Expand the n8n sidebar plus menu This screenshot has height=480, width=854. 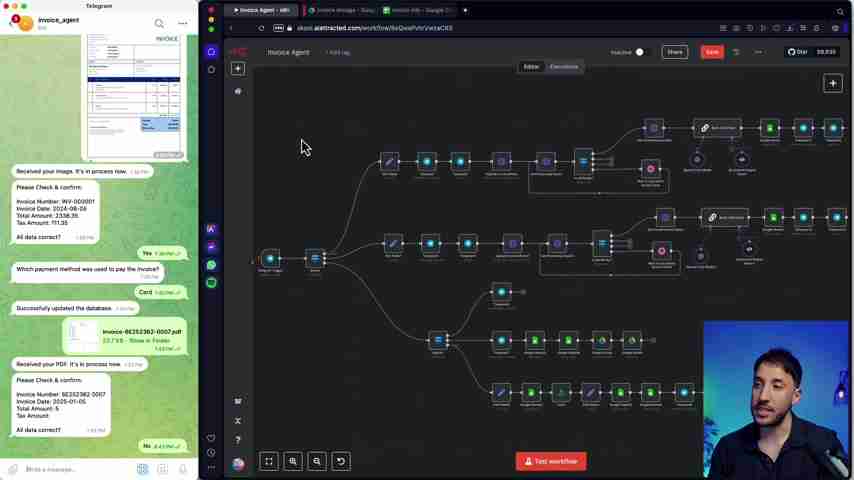pos(238,68)
